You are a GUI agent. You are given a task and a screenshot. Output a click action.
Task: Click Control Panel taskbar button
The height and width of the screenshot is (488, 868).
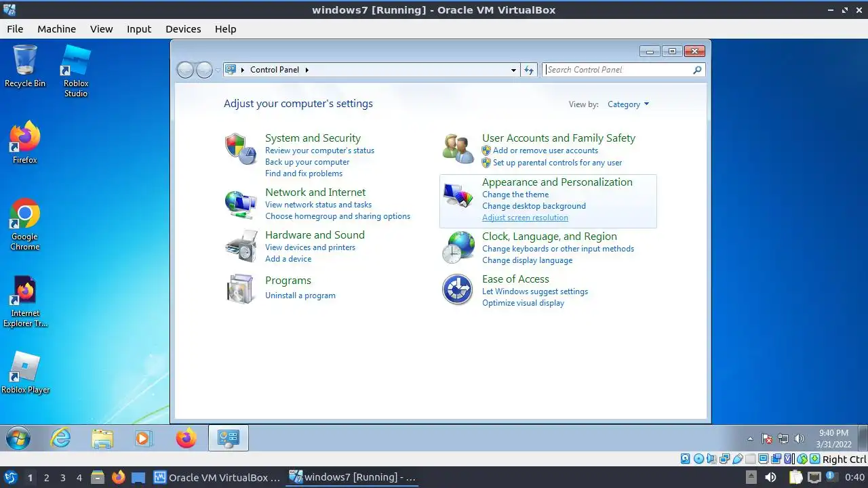point(229,439)
